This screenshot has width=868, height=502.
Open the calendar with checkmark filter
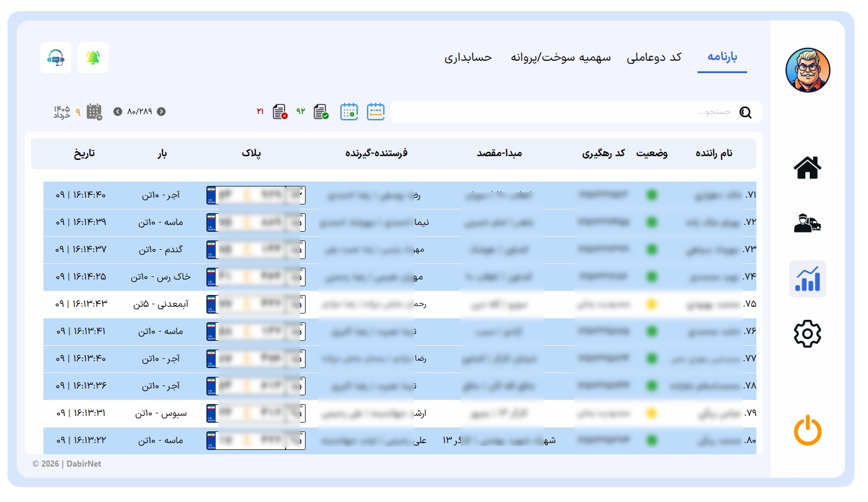(x=349, y=112)
